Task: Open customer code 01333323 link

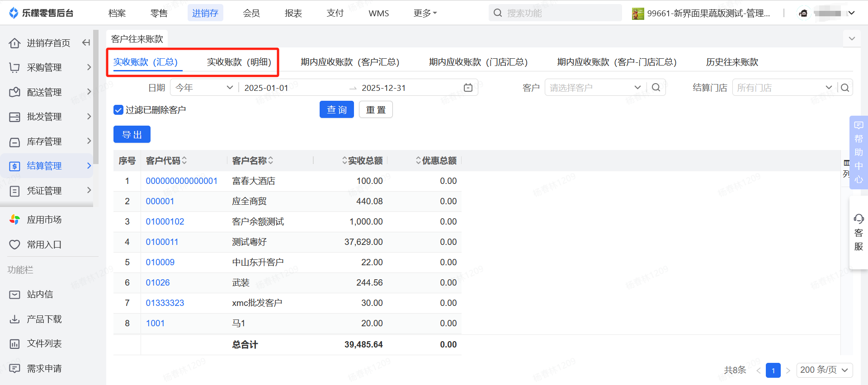Action: pyautogui.click(x=165, y=303)
